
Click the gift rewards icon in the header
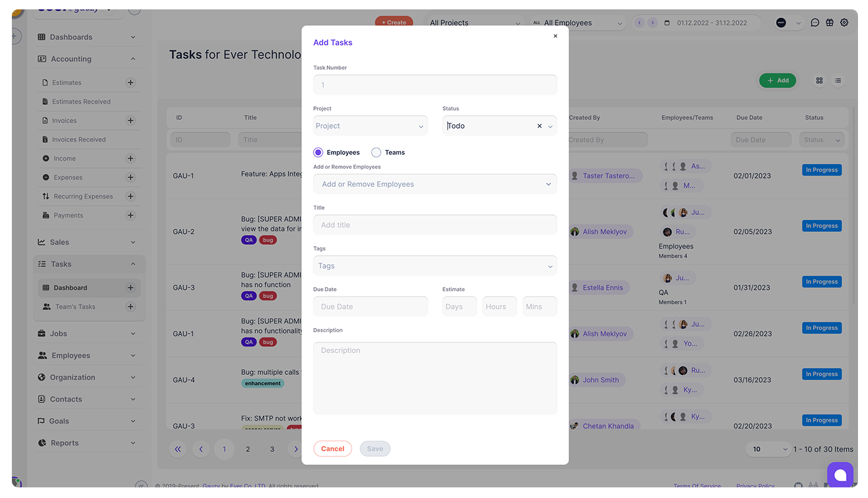tap(829, 22)
